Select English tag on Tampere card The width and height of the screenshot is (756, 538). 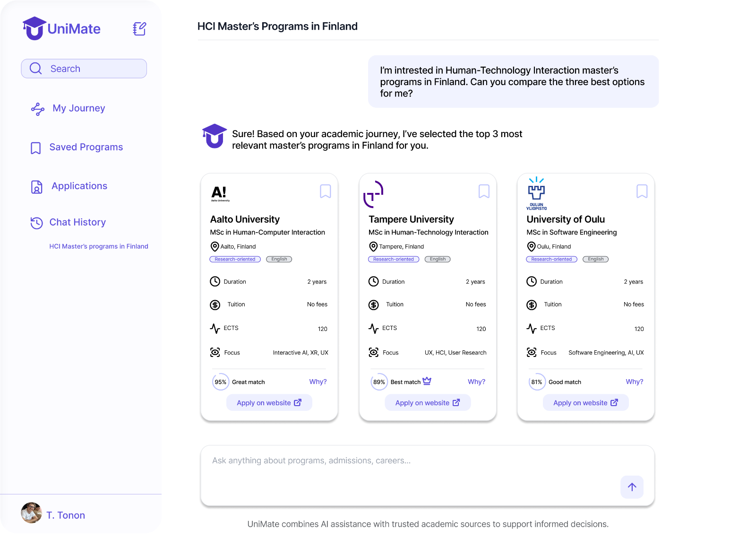coord(438,259)
